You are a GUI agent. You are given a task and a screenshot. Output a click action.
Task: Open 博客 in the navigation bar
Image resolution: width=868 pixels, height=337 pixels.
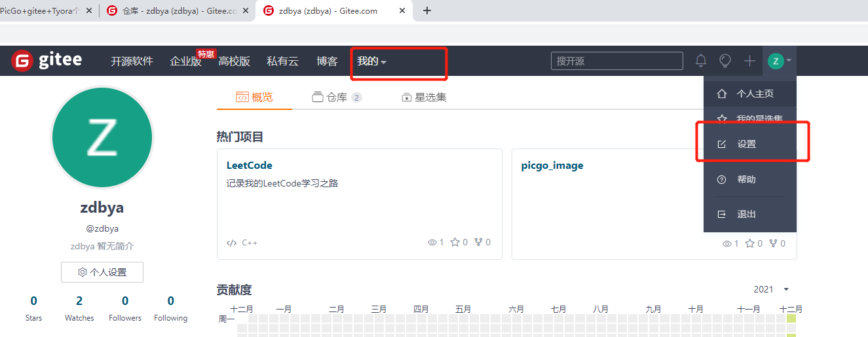pyautogui.click(x=327, y=61)
